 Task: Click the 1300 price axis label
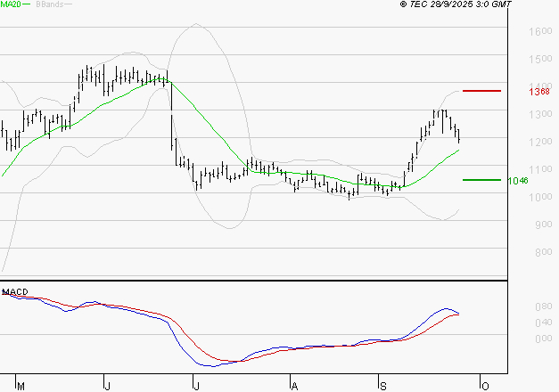click(x=540, y=114)
